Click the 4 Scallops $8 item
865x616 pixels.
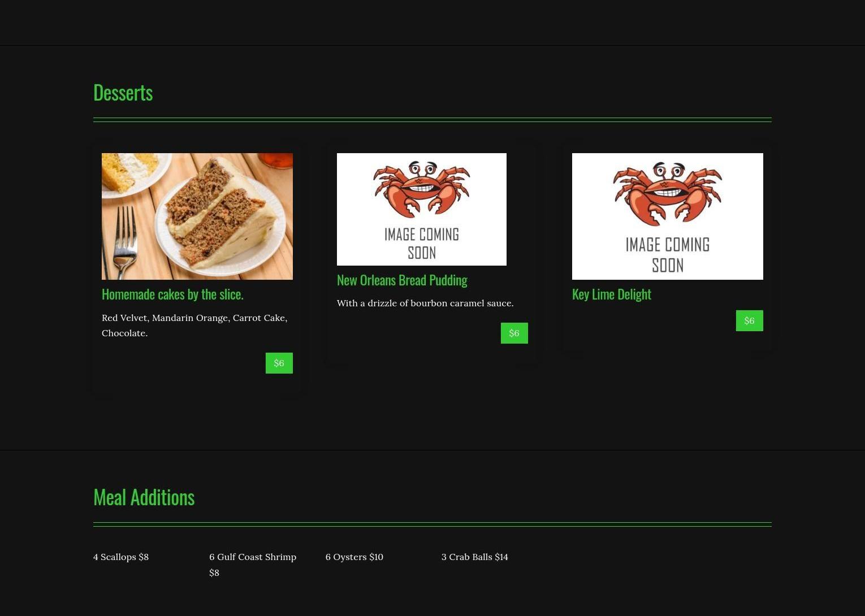tap(121, 557)
